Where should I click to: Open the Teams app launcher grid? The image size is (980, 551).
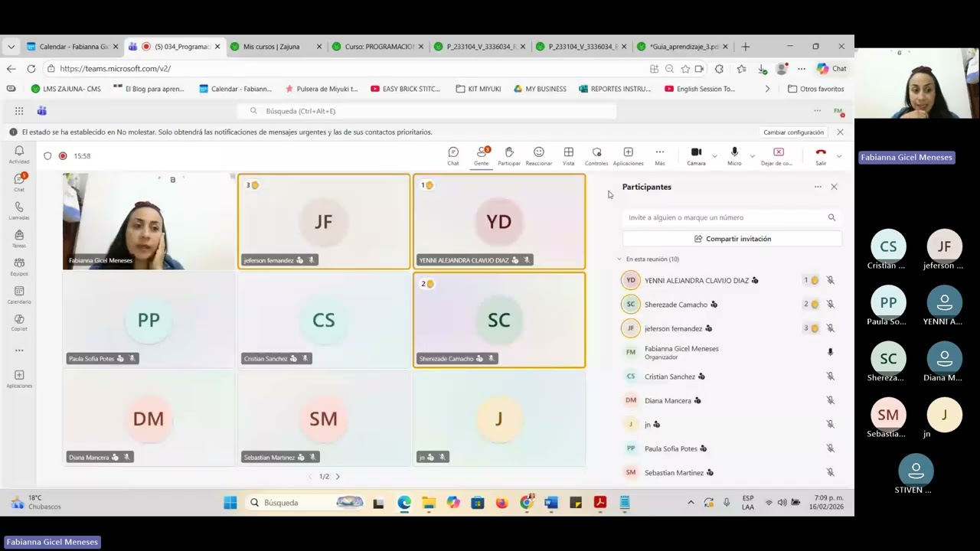[x=18, y=111]
